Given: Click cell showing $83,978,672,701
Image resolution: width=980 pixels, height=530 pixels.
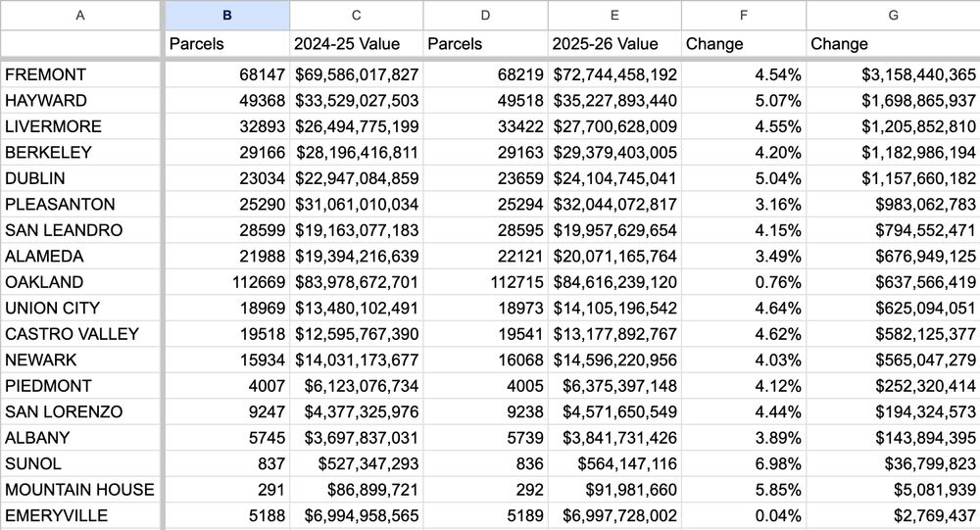Looking at the screenshot, I should coord(357,282).
